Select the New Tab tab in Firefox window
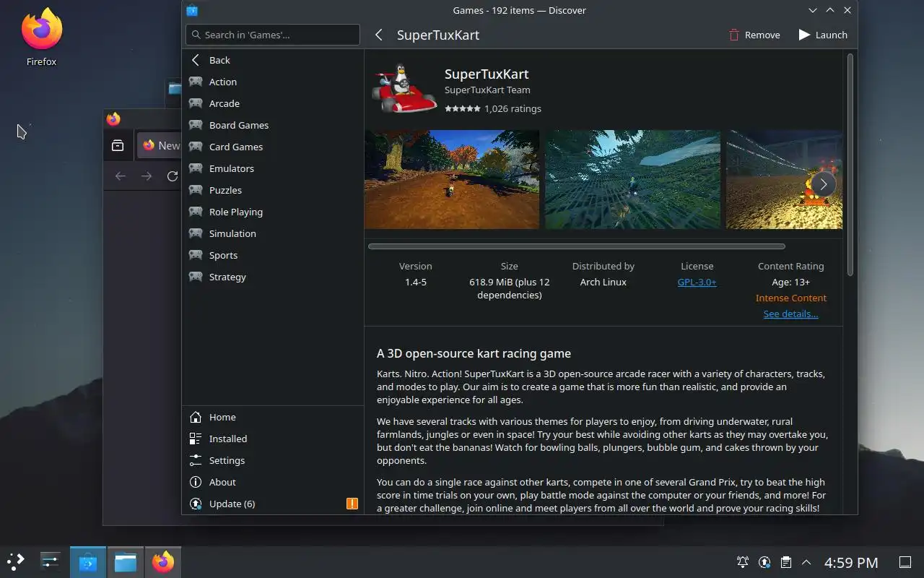 [x=160, y=145]
